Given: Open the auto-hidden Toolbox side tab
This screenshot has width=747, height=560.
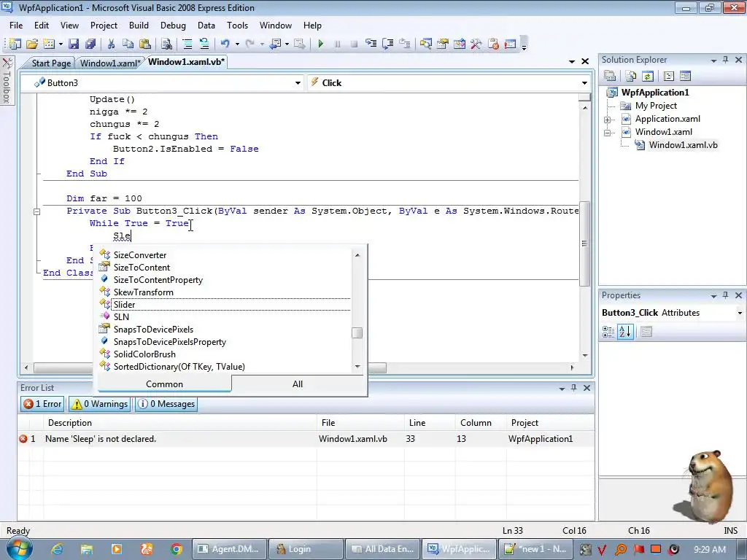Looking at the screenshot, I should (7, 81).
